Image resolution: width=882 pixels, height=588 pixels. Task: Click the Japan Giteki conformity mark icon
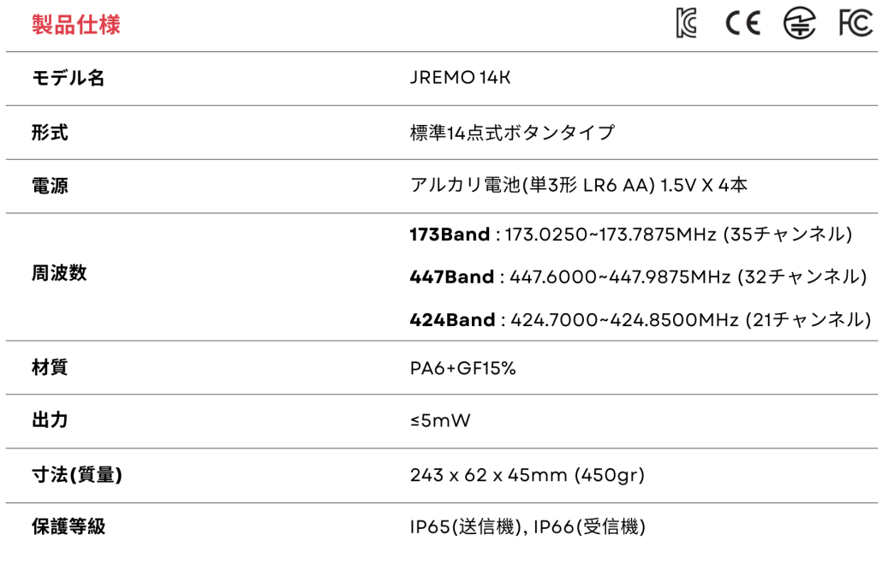(x=800, y=24)
